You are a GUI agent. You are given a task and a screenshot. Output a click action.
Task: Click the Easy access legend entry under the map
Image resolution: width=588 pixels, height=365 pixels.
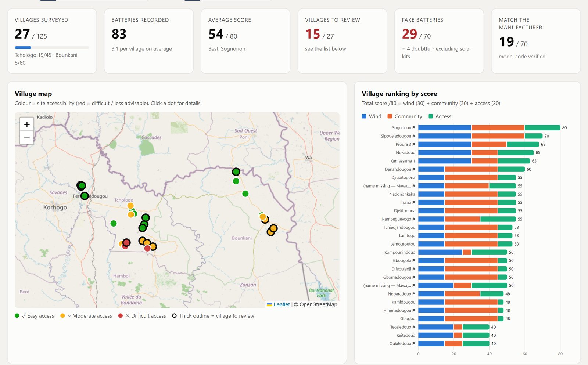point(34,316)
